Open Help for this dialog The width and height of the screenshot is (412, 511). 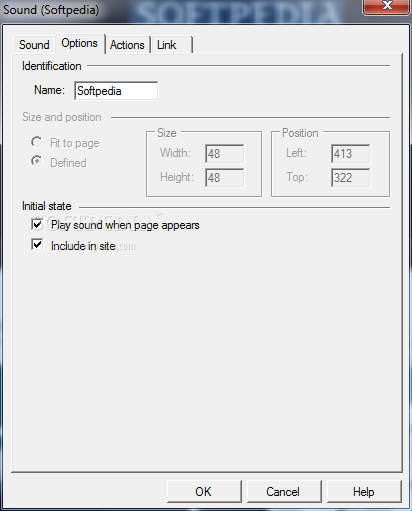click(364, 492)
